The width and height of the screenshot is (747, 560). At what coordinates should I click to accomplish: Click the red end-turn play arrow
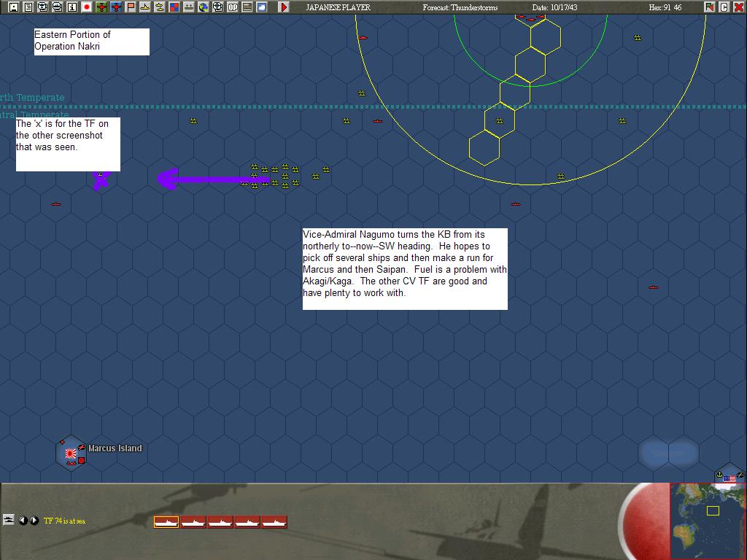tap(284, 7)
